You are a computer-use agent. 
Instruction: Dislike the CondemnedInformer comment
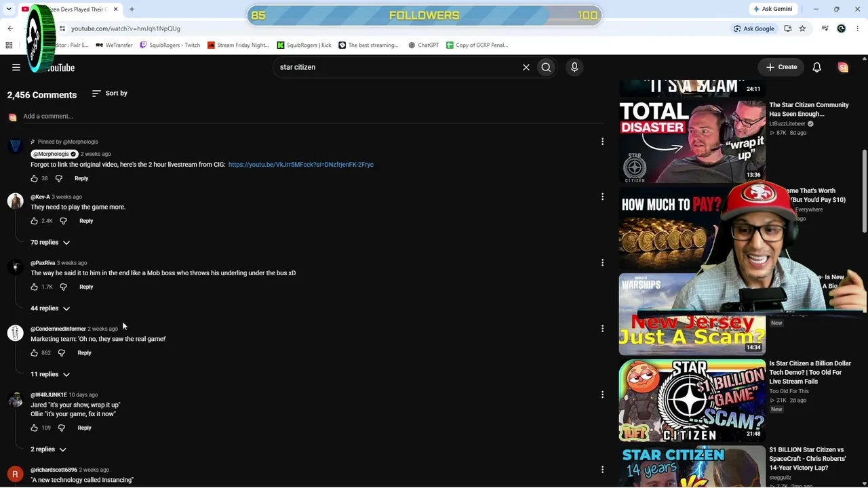62,353
